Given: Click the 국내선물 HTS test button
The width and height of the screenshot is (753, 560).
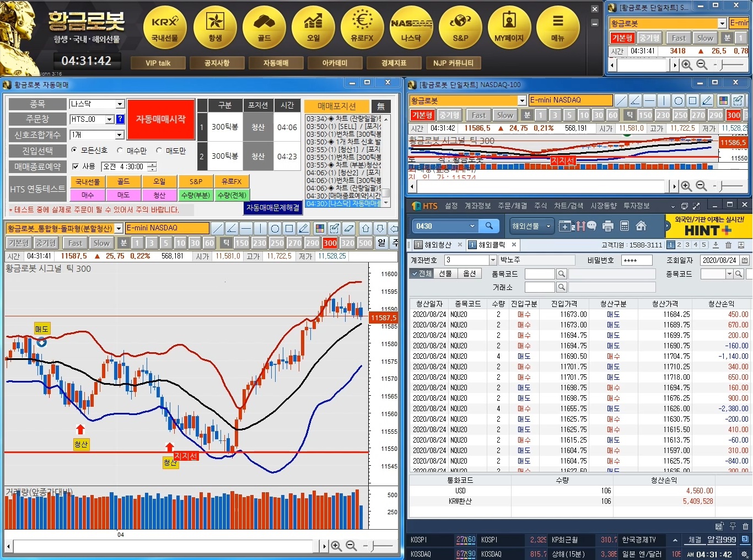Looking at the screenshot, I should click(x=88, y=181).
